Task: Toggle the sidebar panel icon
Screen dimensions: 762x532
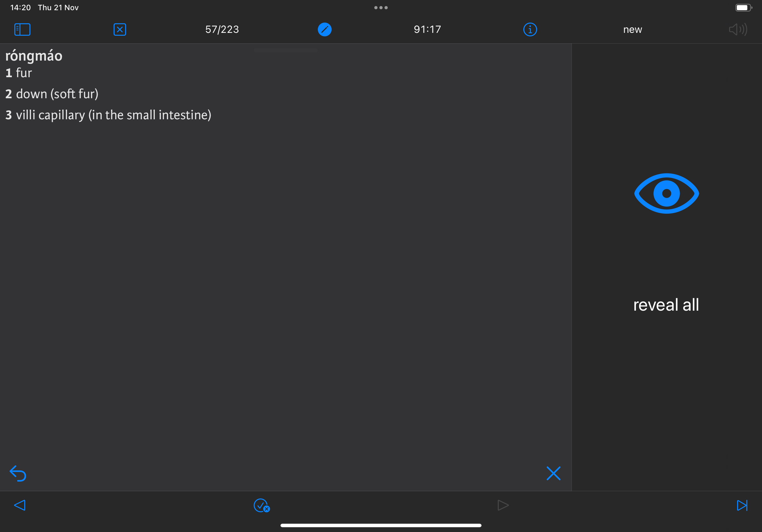Action: (22, 30)
